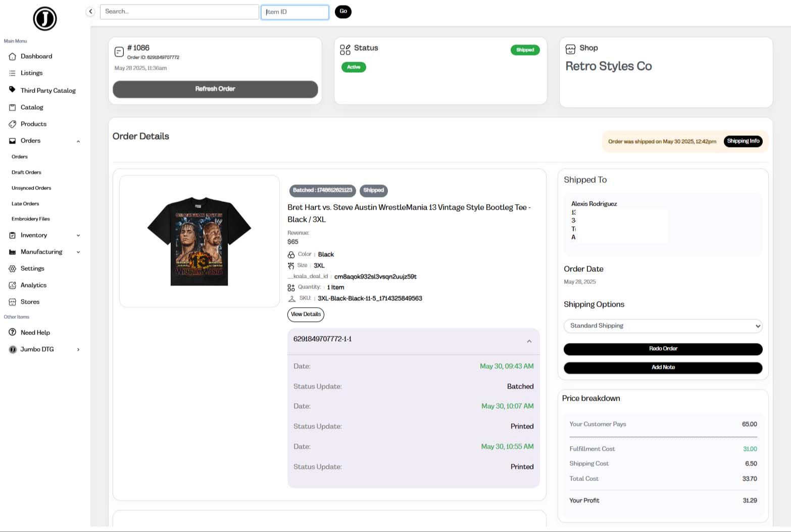The width and height of the screenshot is (791, 532).
Task: Go to Embroidery Files page
Action: coord(31,219)
